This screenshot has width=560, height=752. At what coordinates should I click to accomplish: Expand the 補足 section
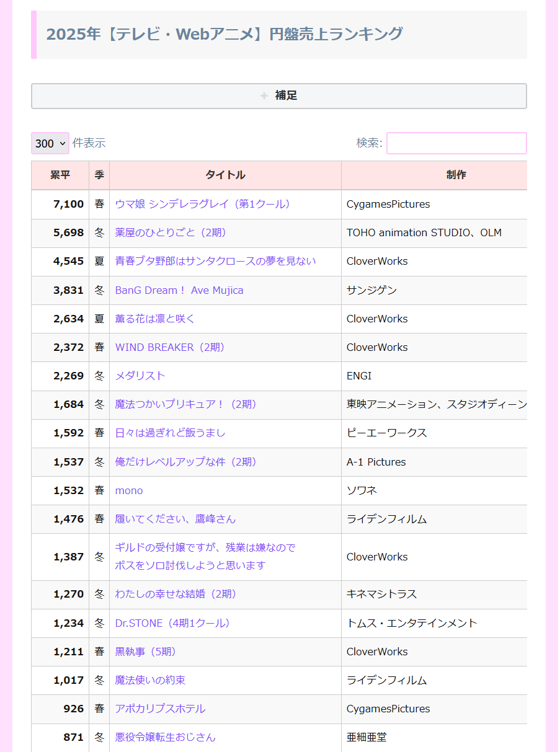[279, 96]
